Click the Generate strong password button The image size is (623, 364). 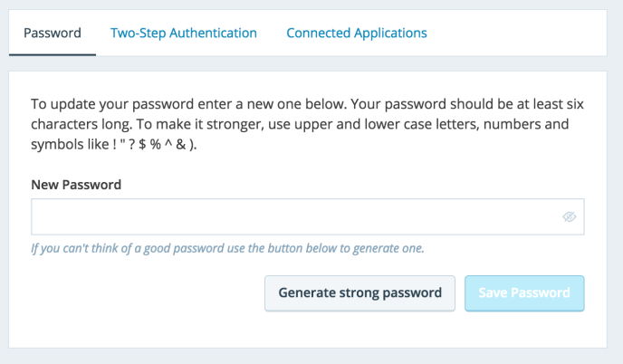click(359, 293)
